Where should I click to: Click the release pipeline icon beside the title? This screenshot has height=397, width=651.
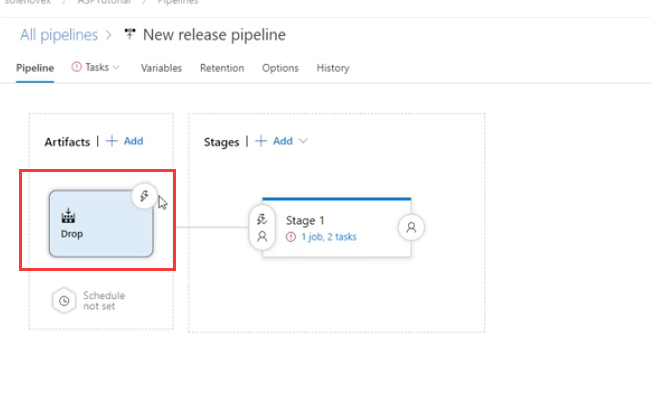pos(130,34)
